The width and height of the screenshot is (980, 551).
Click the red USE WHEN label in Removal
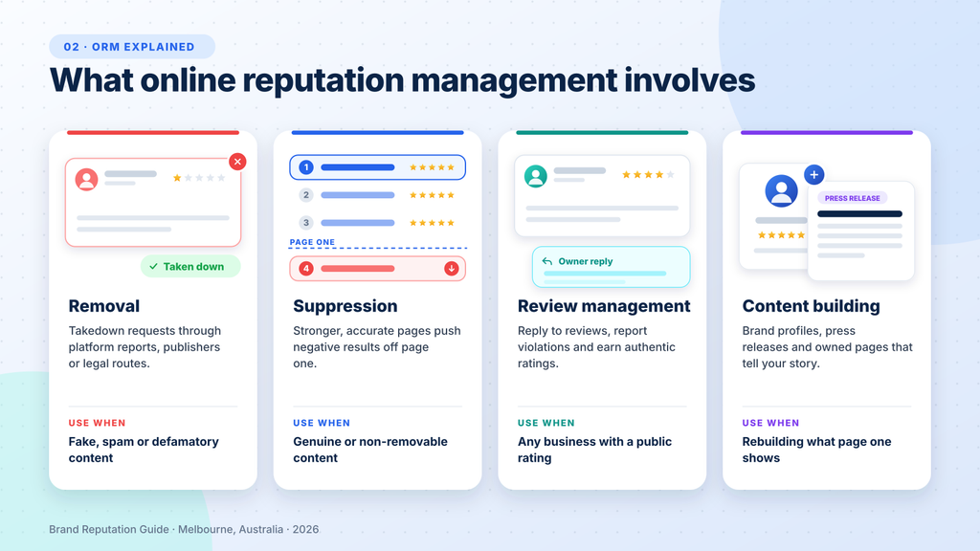pyautogui.click(x=97, y=423)
